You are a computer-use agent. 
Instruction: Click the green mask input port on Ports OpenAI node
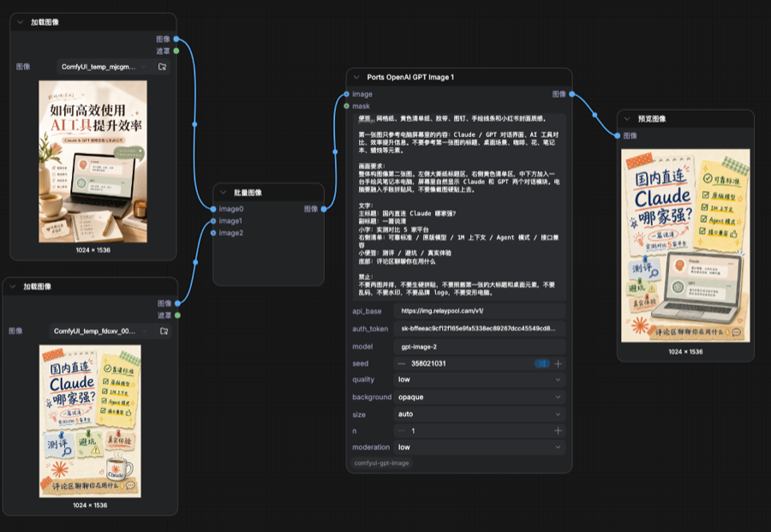pyautogui.click(x=347, y=105)
